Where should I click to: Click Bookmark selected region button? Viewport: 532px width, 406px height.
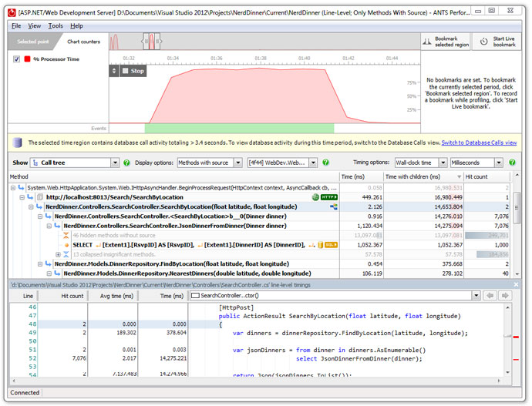[446, 41]
